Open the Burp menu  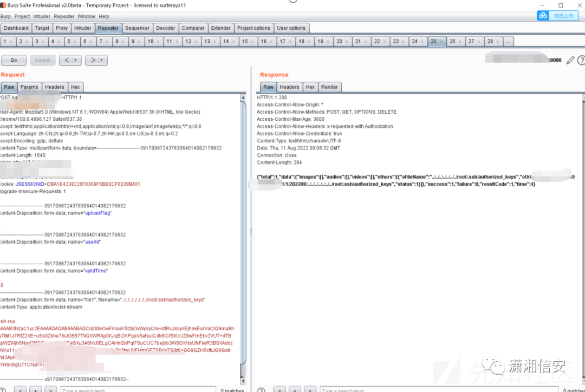(x=5, y=16)
